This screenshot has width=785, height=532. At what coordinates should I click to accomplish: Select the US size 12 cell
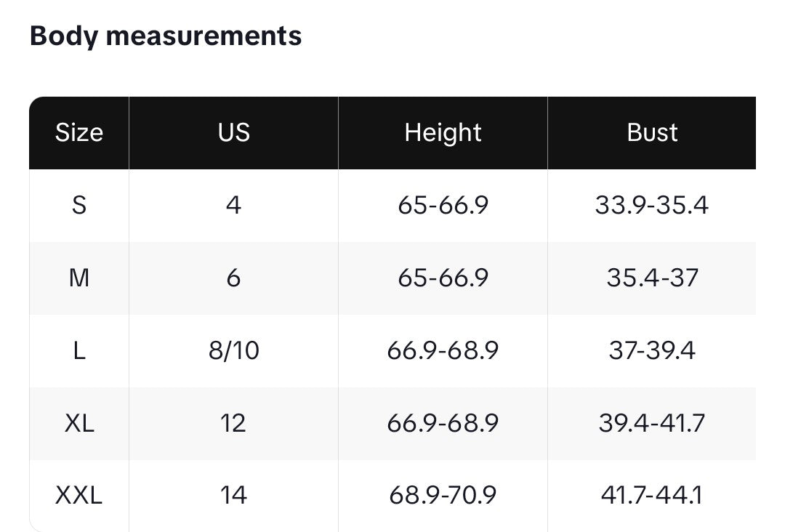point(233,423)
